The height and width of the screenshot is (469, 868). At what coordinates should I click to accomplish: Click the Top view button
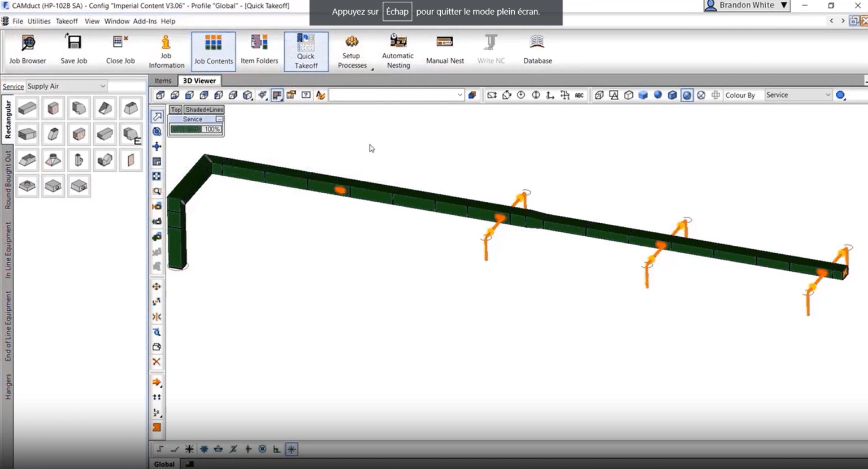(176, 110)
